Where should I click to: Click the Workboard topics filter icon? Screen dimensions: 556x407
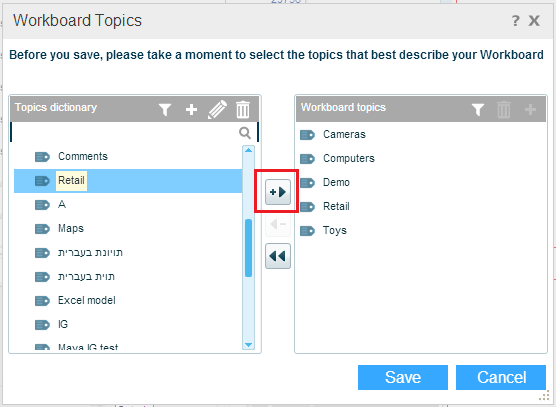(x=478, y=110)
